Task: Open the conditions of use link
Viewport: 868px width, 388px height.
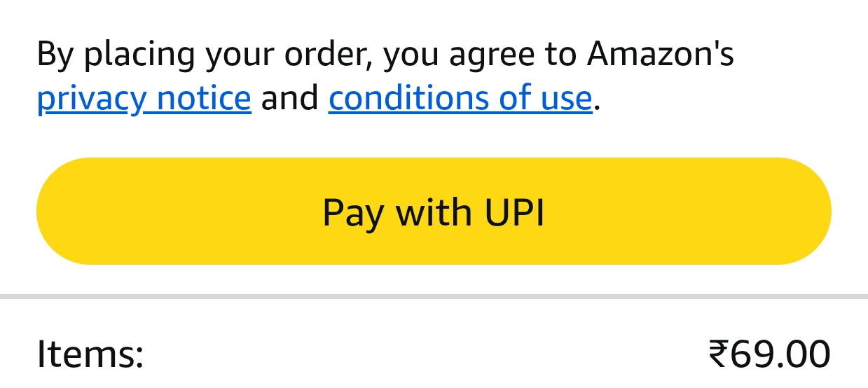Action: pyautogui.click(x=460, y=98)
